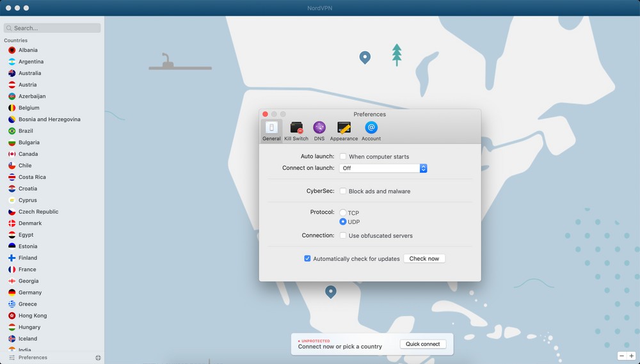Screen dimensions: 640x364
Task: Open the Connect on launch dropdown
Action: [383, 168]
